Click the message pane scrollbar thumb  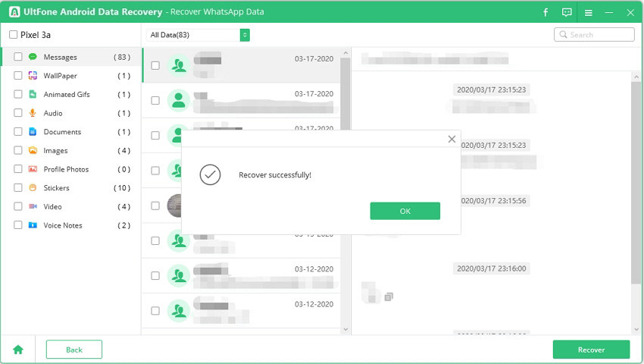coord(636,182)
